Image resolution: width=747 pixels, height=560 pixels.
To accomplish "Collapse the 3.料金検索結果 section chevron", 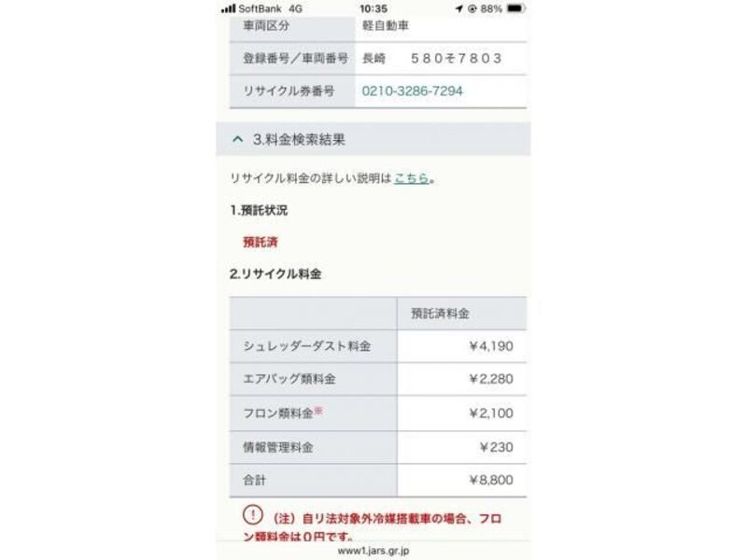I will coord(238,139).
